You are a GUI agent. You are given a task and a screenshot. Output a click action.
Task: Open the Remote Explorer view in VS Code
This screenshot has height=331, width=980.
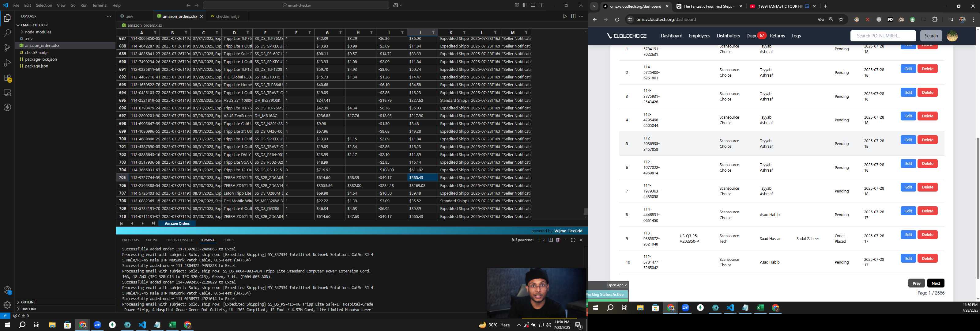point(7,93)
